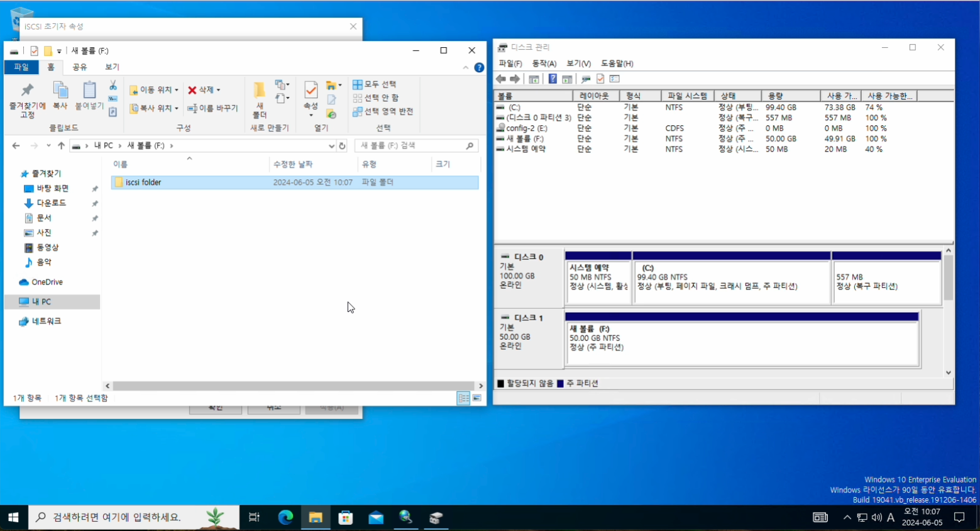This screenshot has width=980, height=531.
Task: Click the details view toggle in status bar
Action: (x=463, y=398)
